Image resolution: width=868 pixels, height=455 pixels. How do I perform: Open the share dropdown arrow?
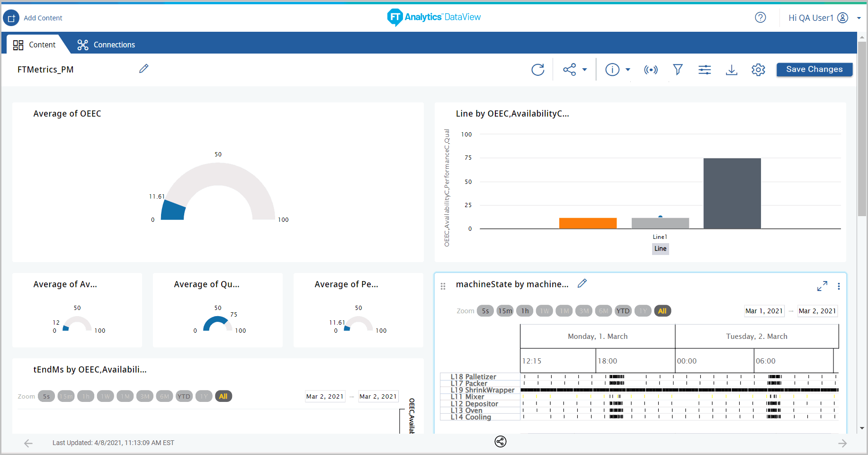[x=584, y=70]
